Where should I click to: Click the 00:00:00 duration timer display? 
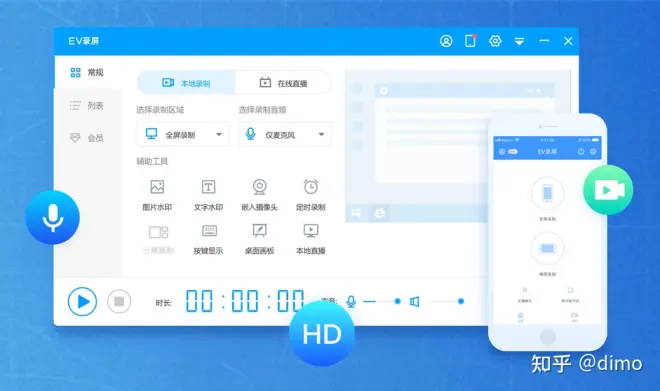pos(245,301)
